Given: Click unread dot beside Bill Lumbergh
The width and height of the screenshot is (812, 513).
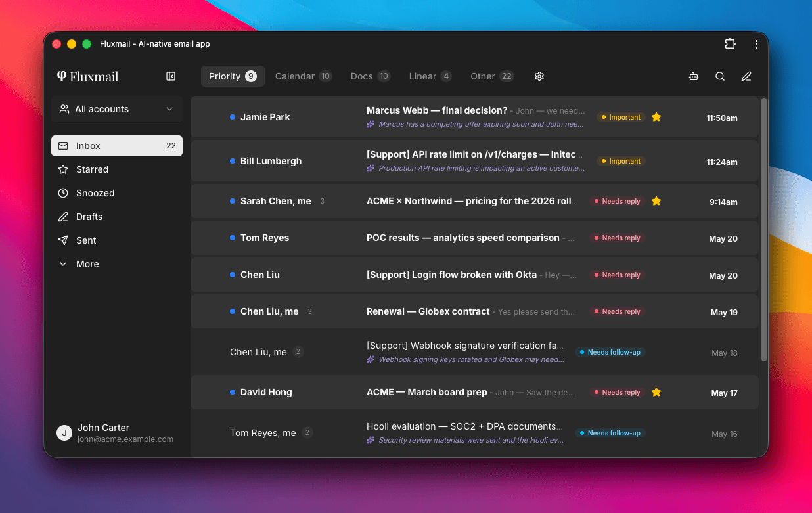Looking at the screenshot, I should point(233,161).
